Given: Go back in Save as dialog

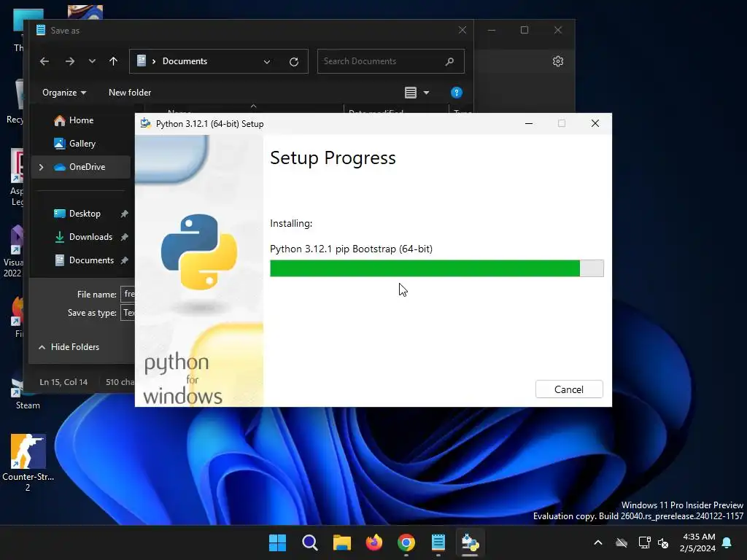Looking at the screenshot, I should click(44, 61).
